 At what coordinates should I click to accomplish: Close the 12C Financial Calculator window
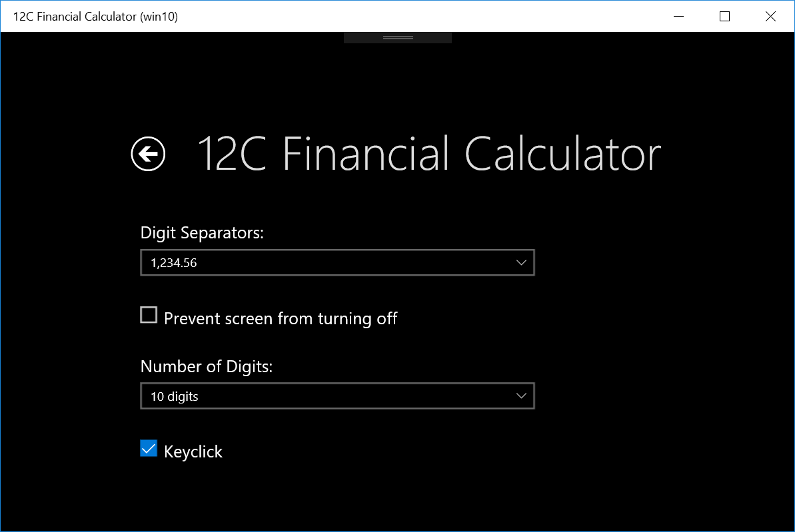[x=770, y=16]
